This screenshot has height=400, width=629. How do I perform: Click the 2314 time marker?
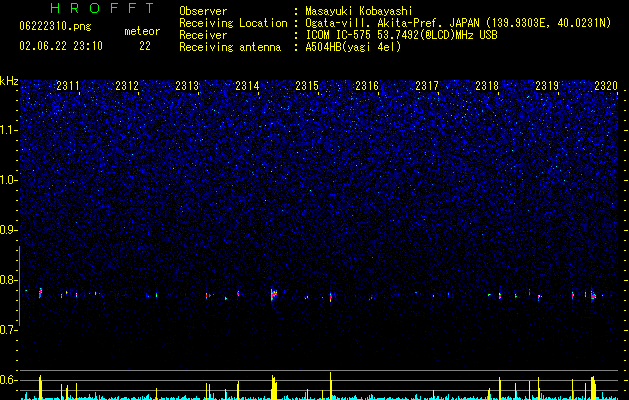click(x=247, y=86)
